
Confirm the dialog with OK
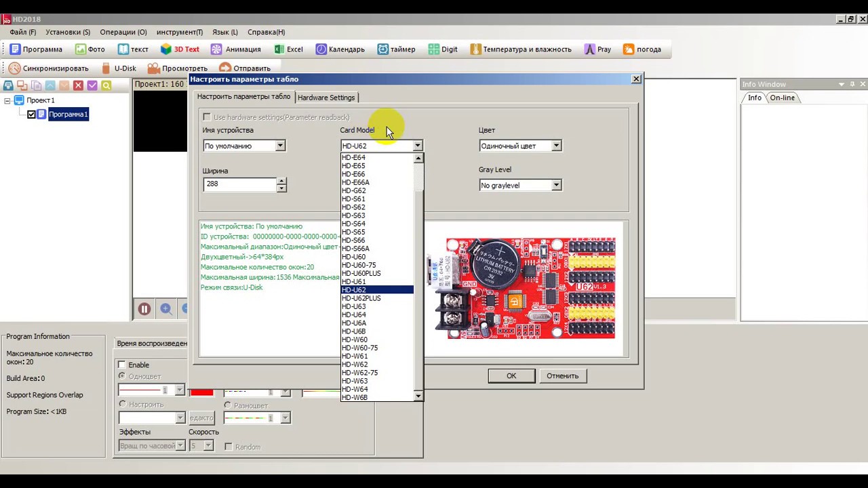click(511, 375)
